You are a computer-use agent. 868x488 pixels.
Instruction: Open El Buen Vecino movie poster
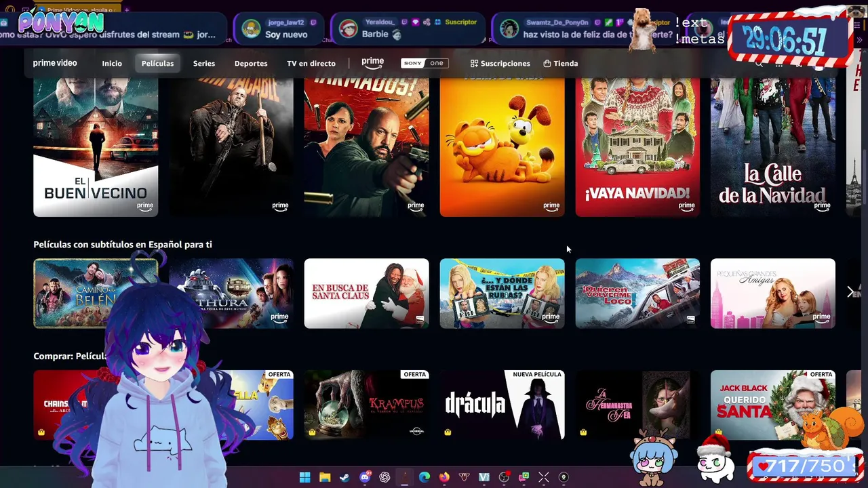[96, 146]
